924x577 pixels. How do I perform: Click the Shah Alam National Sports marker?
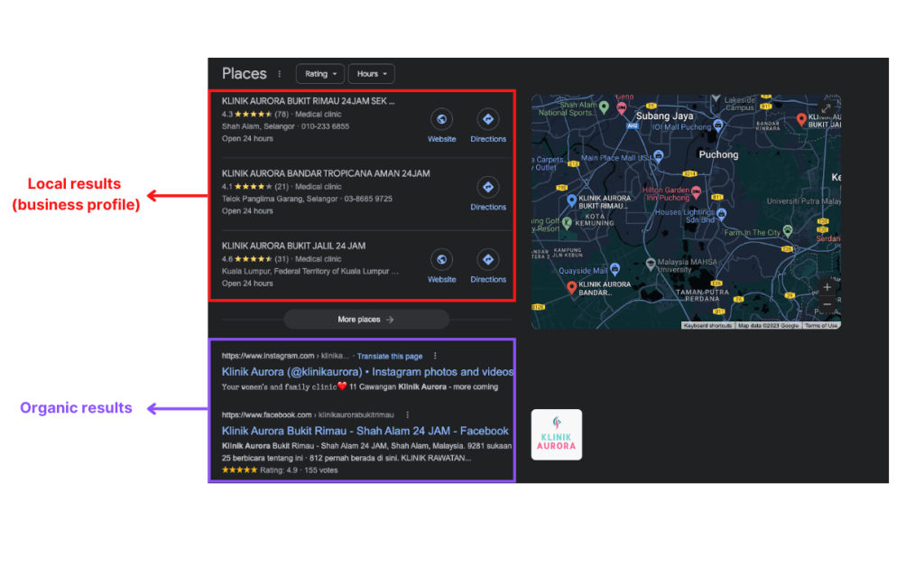coord(604,107)
